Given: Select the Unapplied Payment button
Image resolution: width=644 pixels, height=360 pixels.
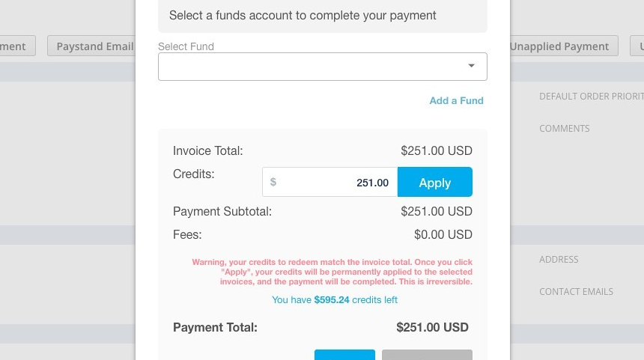Looking at the screenshot, I should point(564,46).
